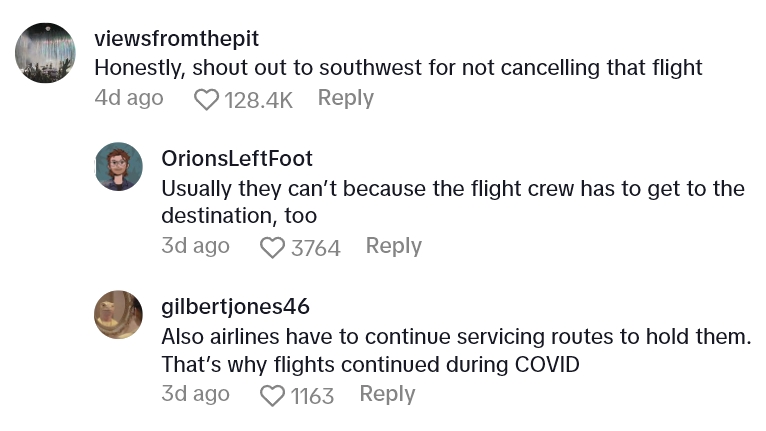Click gilbertjones46's profile avatar
766x431 pixels.
pos(118,315)
